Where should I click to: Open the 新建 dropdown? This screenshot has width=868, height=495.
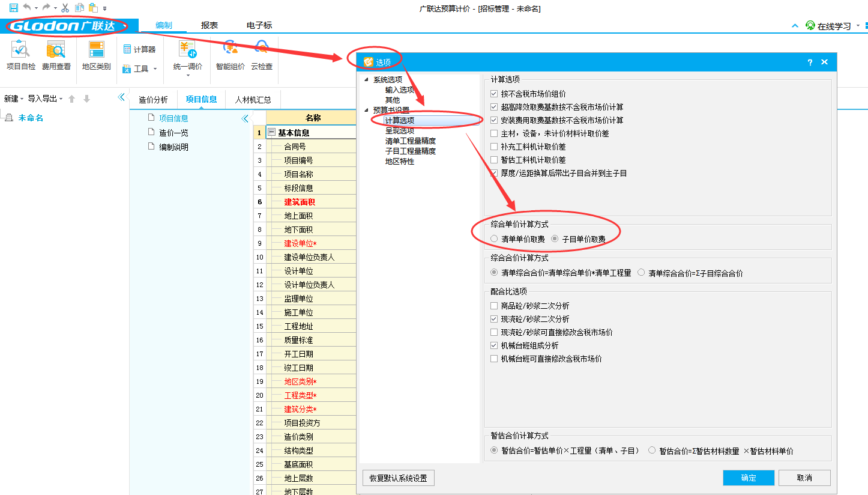[x=14, y=99]
